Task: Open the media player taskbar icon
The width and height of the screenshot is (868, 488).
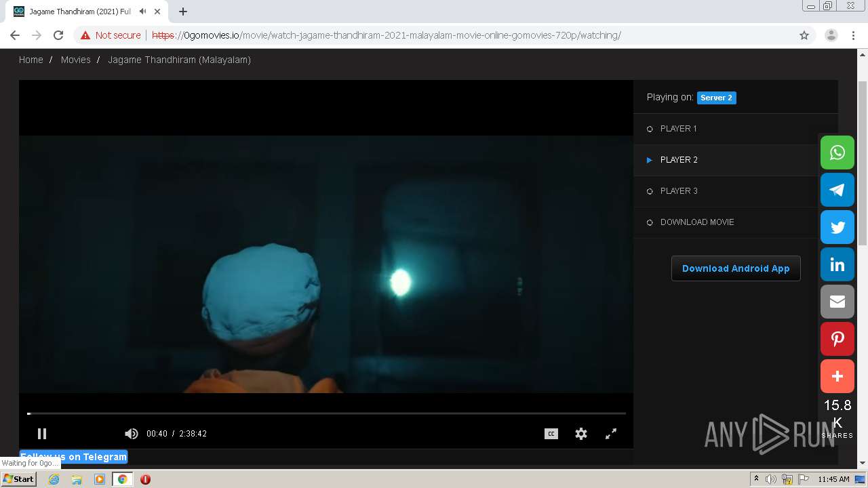Action: click(100, 479)
